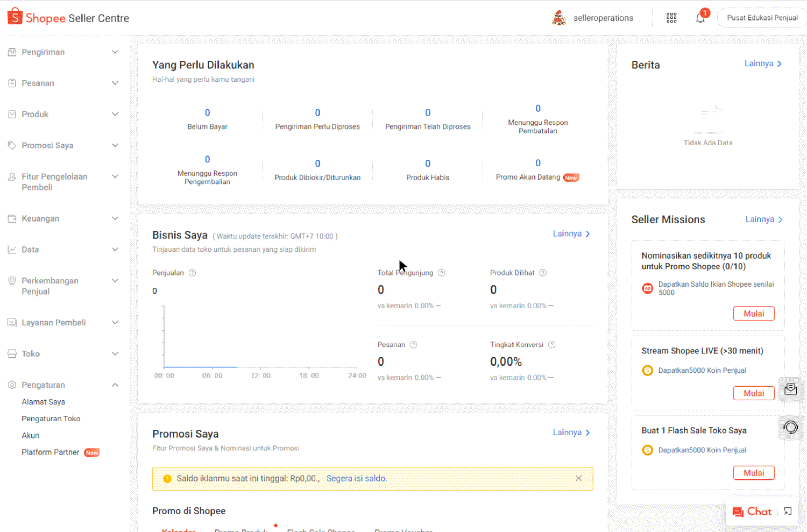
Task: Open the Chat panel button
Action: pos(753,512)
